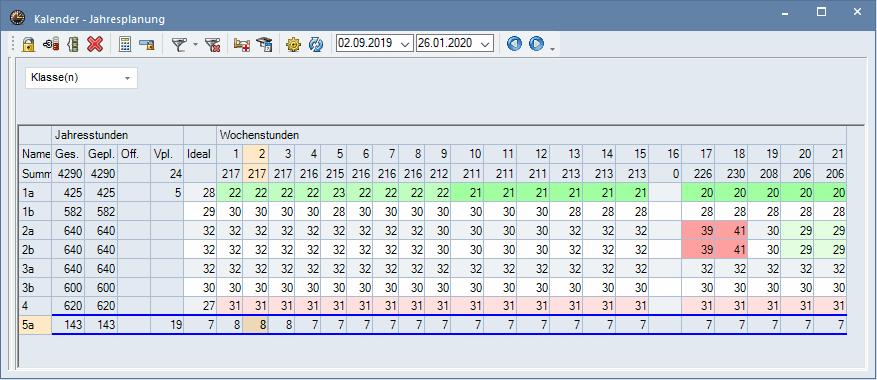This screenshot has height=380, width=877.
Task: Click the graduation cap icon
Action: coord(264,44)
